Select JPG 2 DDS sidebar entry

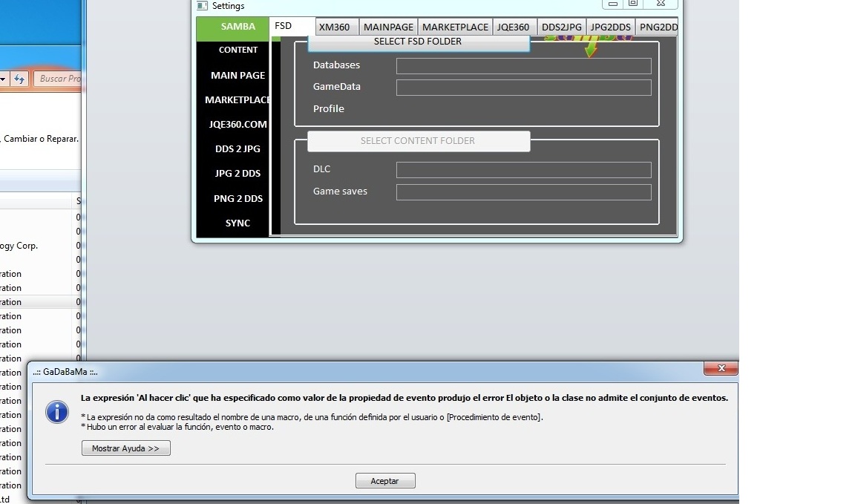(x=237, y=174)
